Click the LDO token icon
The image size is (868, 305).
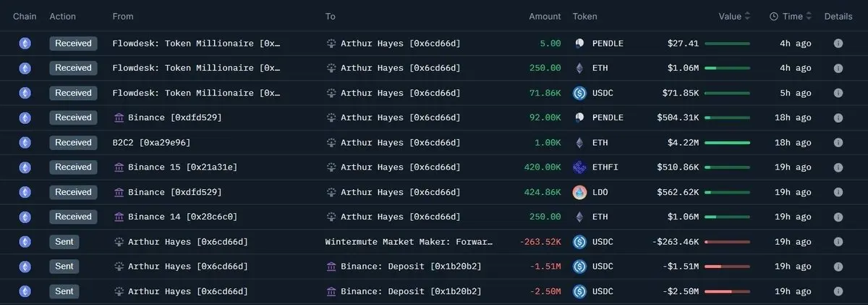(579, 192)
